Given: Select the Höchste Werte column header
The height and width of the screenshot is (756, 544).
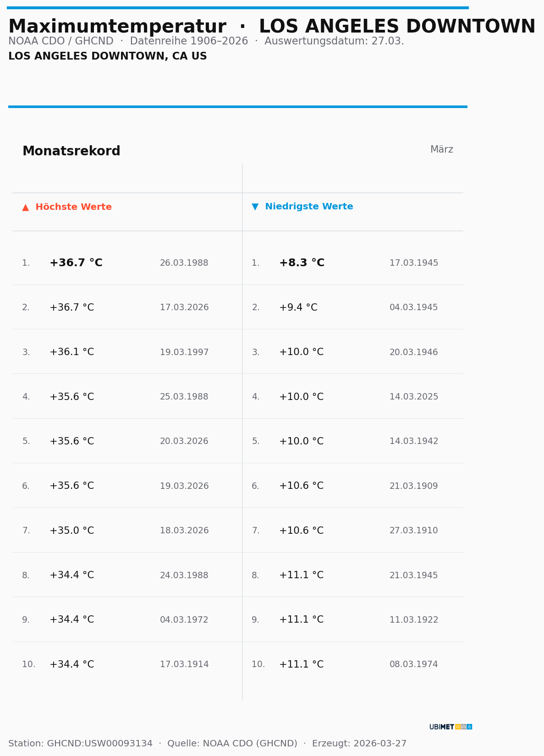Looking at the screenshot, I should click(x=73, y=207).
